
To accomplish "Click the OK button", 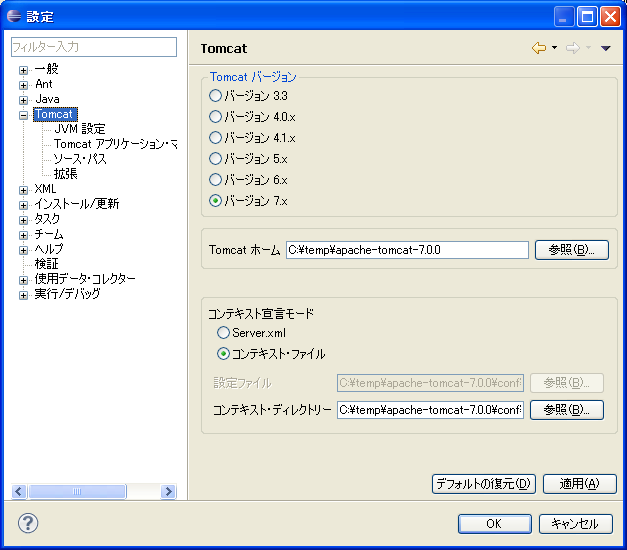I will coord(495,524).
